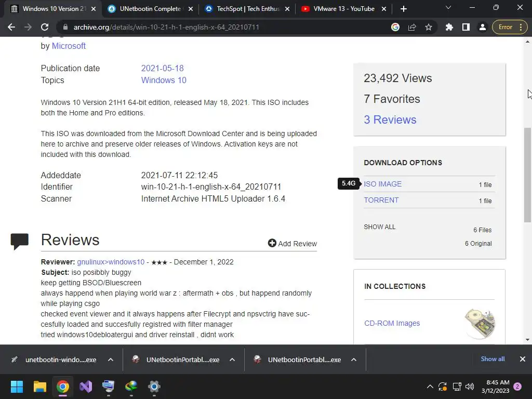Open reviewer gnulinux>windows10 profile
532x399 pixels.
[111, 262]
